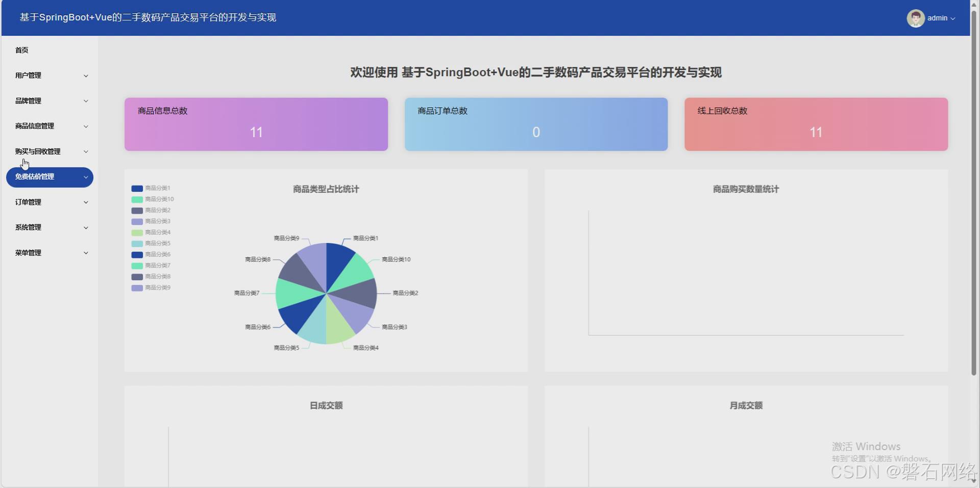Viewport: 980px width, 488px height.
Task: Click the 商品订单总数 stat card
Action: pyautogui.click(x=536, y=124)
